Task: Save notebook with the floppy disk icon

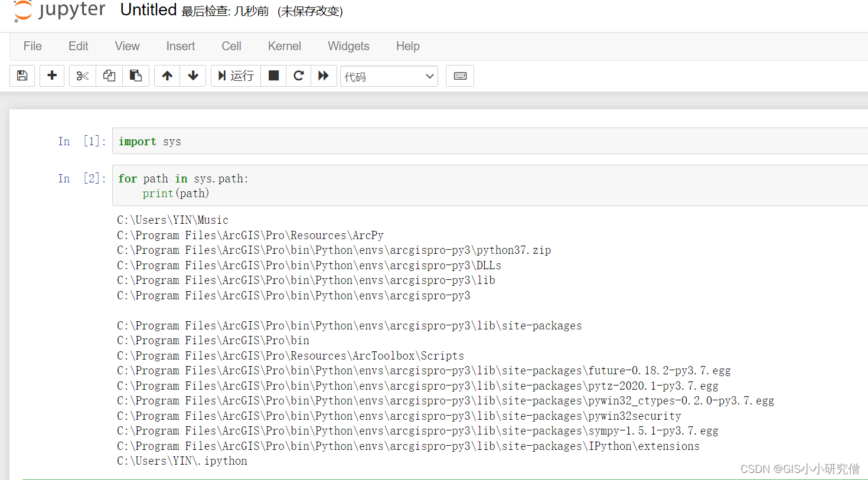Action: (x=22, y=76)
